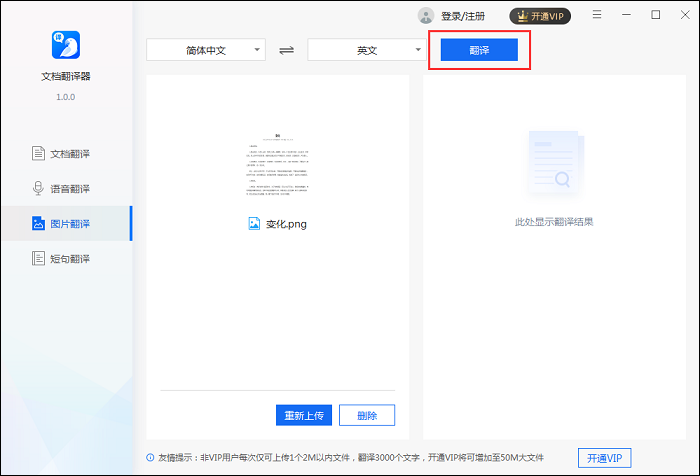Click the user avatar icon

coord(426,16)
